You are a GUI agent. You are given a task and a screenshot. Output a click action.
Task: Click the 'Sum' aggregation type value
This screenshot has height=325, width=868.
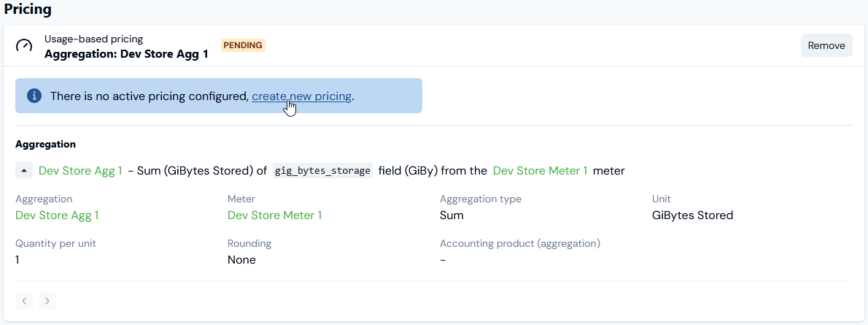pyautogui.click(x=452, y=215)
